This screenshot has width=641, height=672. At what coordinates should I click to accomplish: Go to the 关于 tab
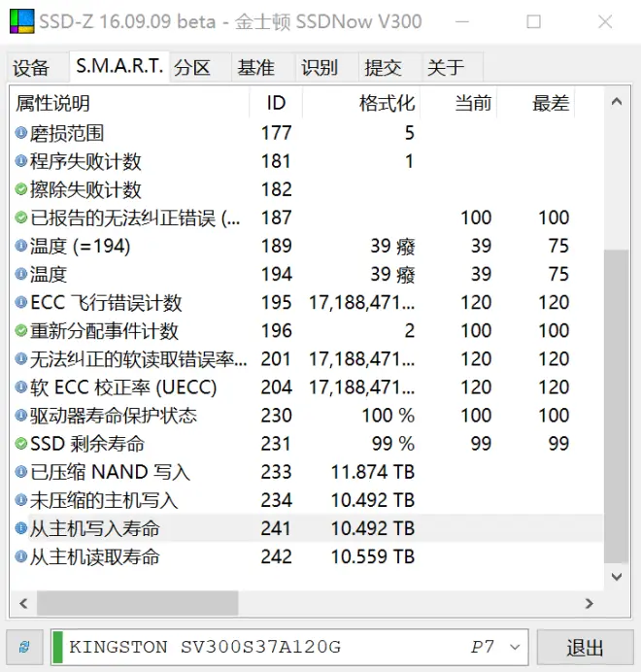point(446,68)
